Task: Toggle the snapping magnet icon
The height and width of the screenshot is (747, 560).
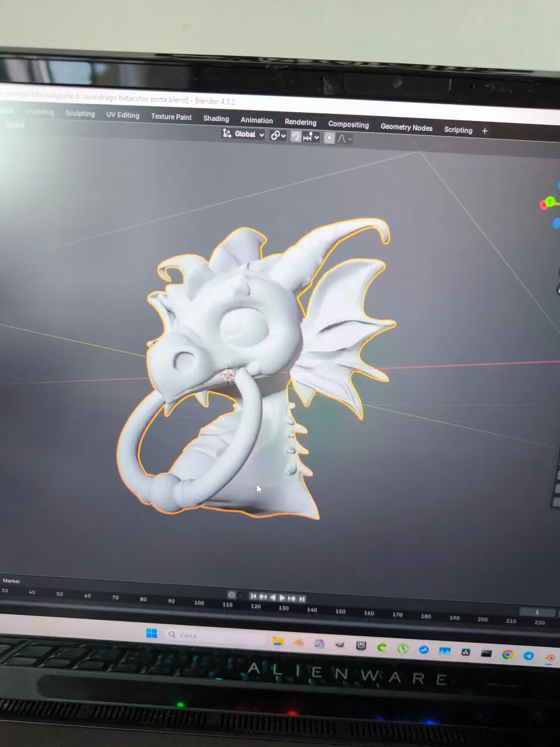Action: tap(296, 137)
